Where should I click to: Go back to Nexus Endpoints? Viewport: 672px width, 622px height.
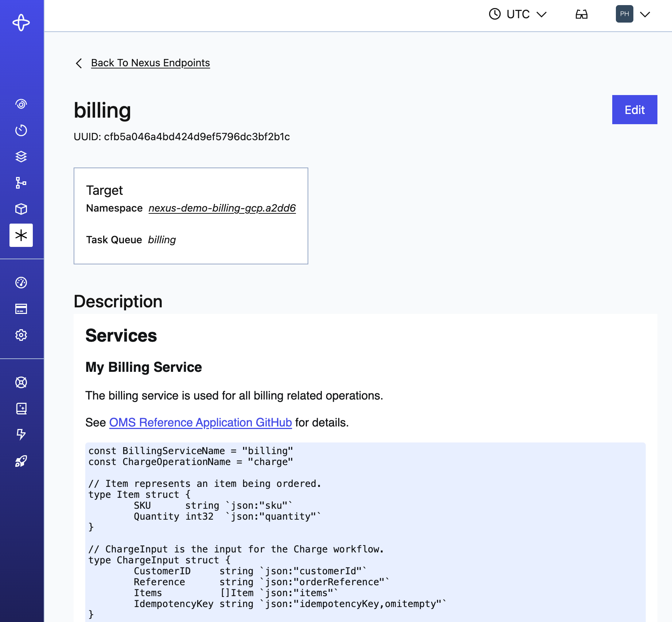[x=150, y=63]
